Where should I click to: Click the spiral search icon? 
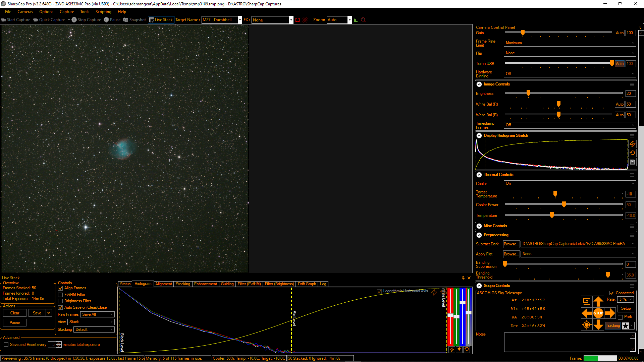click(586, 301)
